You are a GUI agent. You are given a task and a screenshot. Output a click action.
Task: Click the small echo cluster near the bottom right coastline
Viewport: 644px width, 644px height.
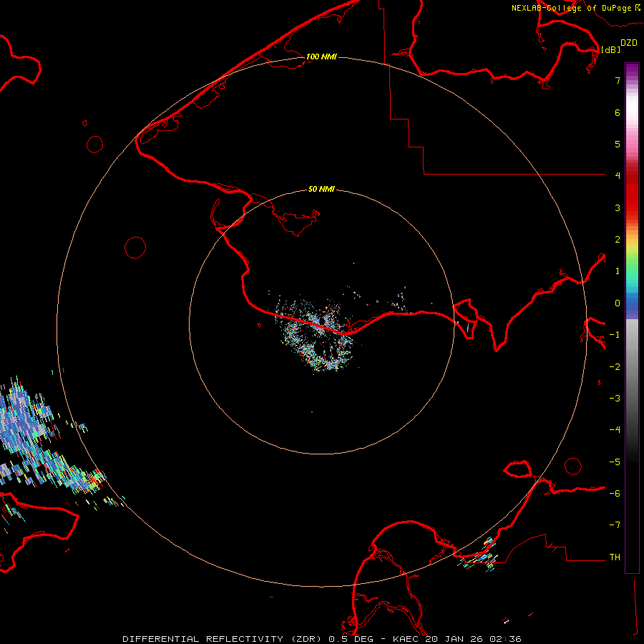(x=479, y=555)
